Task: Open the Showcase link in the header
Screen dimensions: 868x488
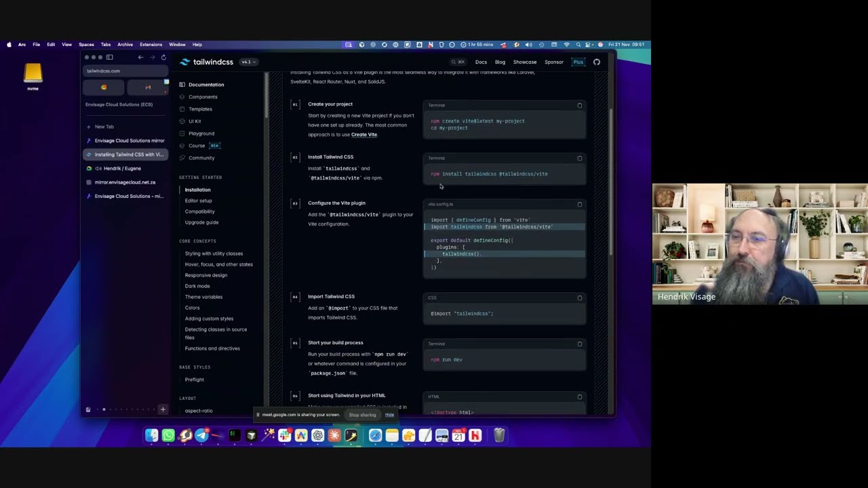Action: point(525,62)
